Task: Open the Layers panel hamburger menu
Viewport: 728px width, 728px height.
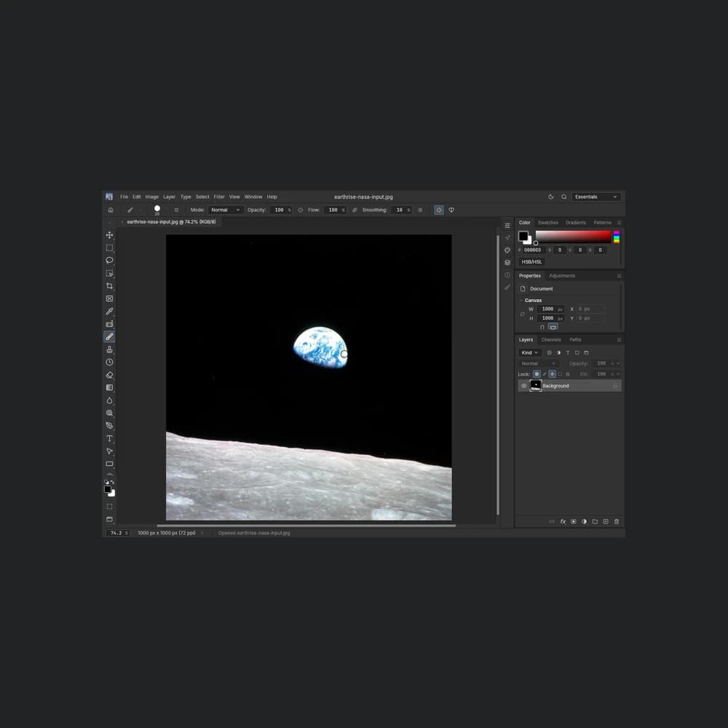Action: click(x=619, y=340)
